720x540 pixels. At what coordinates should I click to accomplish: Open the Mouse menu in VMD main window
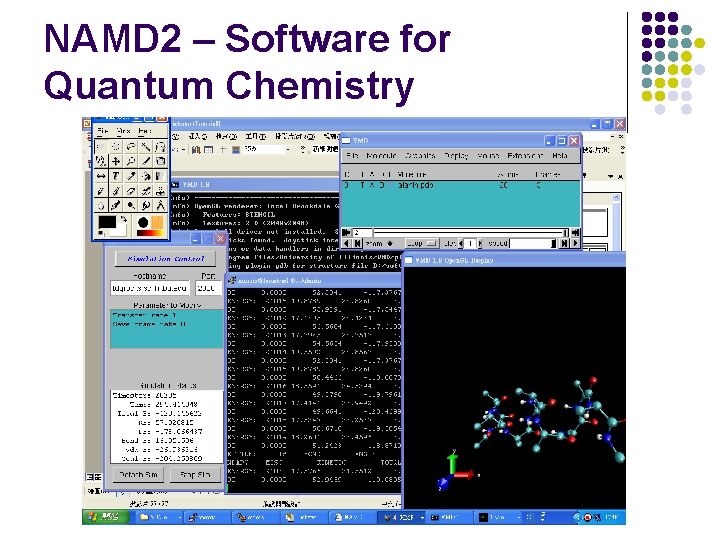point(488,156)
